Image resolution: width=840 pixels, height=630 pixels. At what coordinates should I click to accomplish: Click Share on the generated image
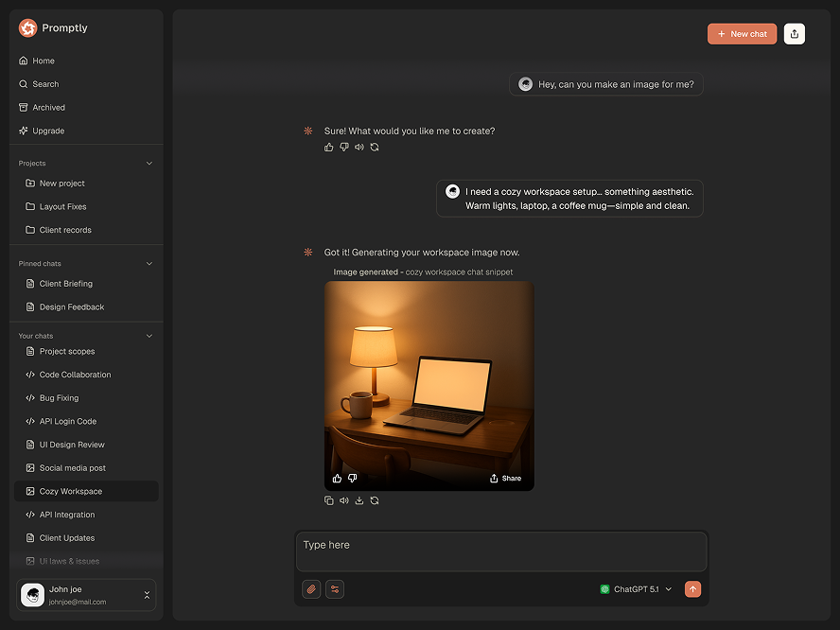pyautogui.click(x=505, y=479)
